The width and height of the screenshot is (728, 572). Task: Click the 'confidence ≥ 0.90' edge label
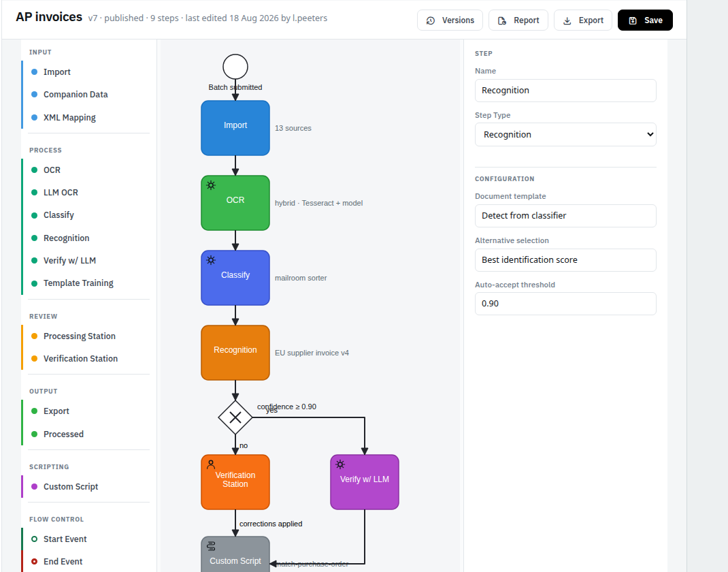(x=286, y=407)
